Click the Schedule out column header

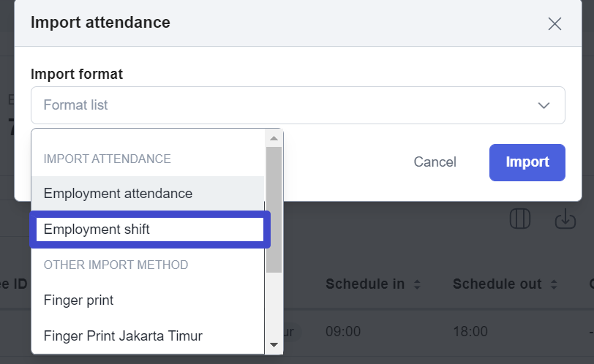click(497, 284)
